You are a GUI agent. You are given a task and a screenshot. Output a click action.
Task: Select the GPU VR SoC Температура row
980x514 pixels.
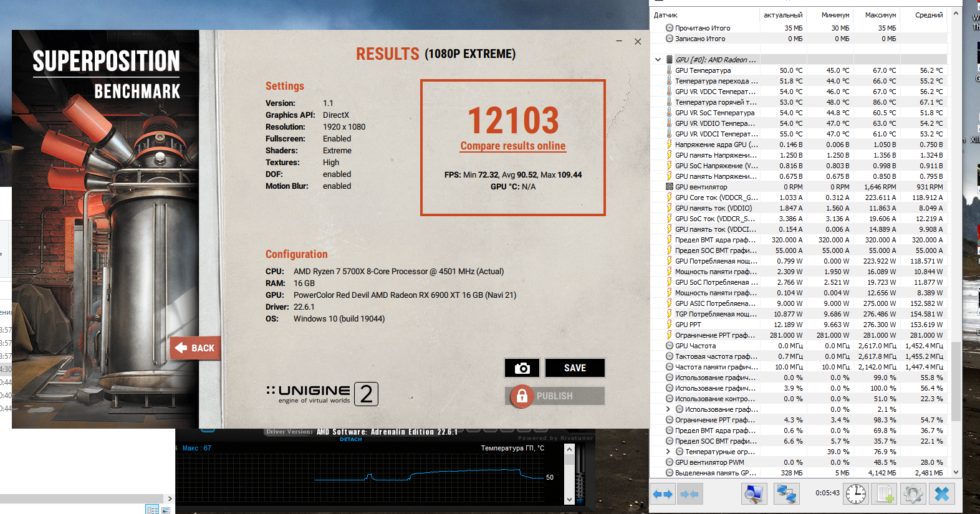[799, 113]
